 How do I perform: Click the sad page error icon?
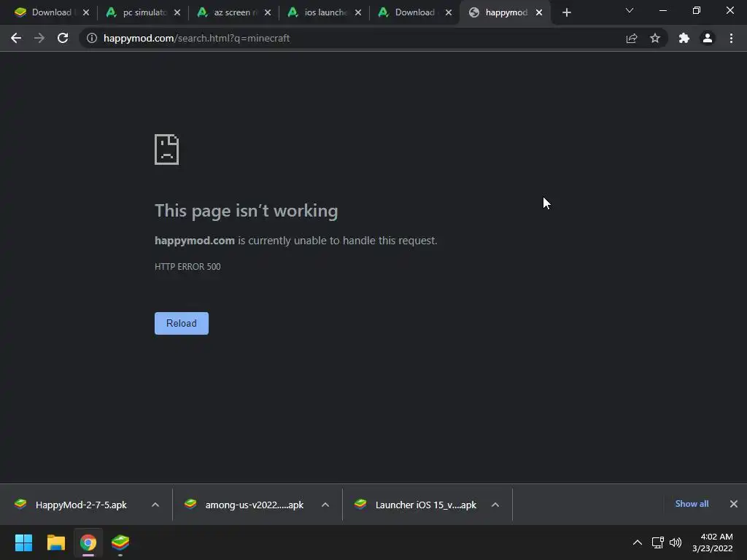point(167,149)
